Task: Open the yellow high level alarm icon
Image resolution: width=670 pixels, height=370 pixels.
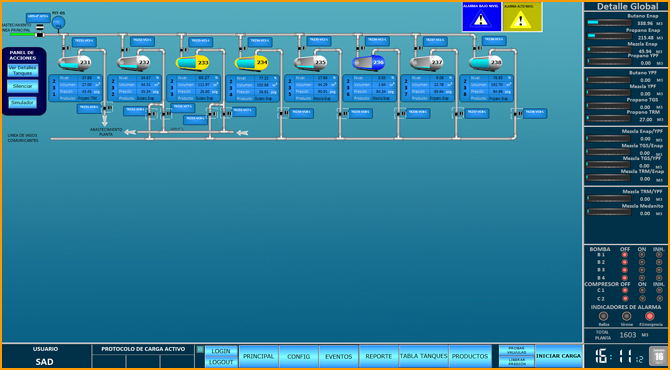Action: coord(522,17)
